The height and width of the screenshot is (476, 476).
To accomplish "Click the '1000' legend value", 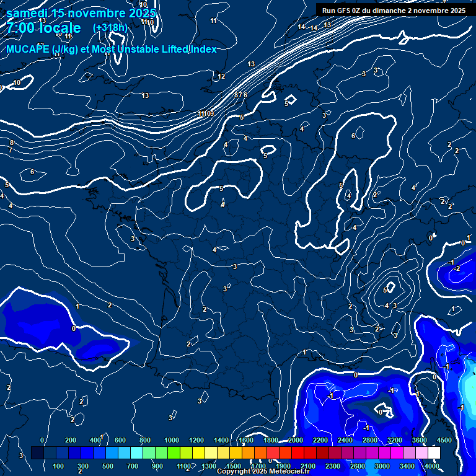I will coord(172,440).
